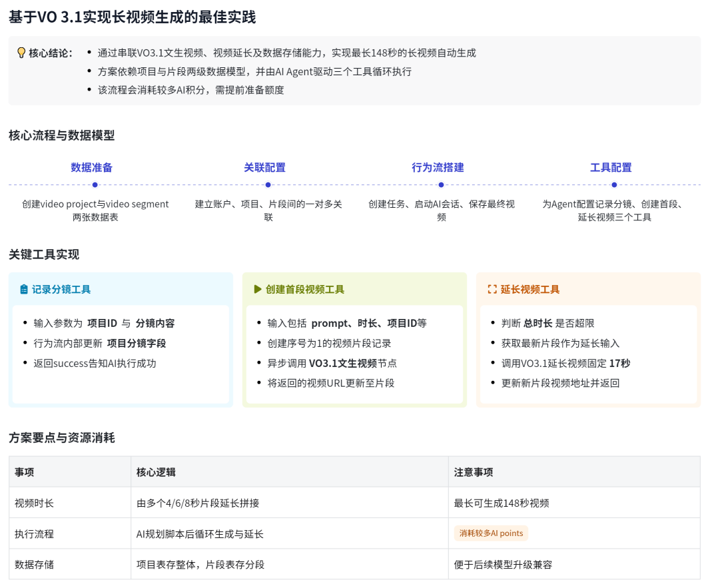
Task: Click the text 创建video project与video segment两张数据表
Action: [95, 210]
